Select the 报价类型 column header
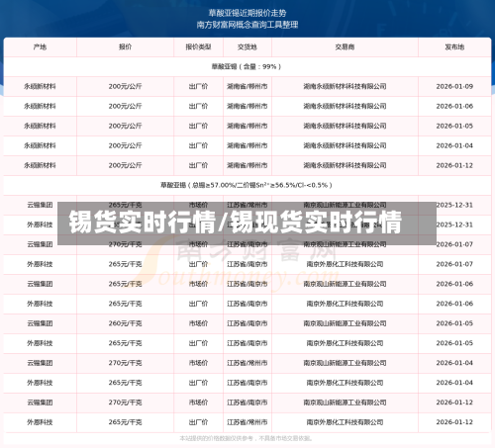The image size is (495, 448). click(198, 46)
